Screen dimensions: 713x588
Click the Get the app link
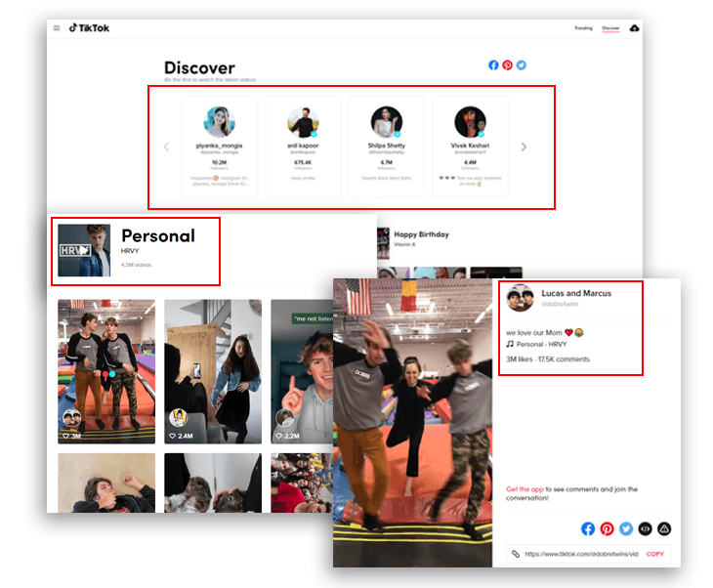524,489
